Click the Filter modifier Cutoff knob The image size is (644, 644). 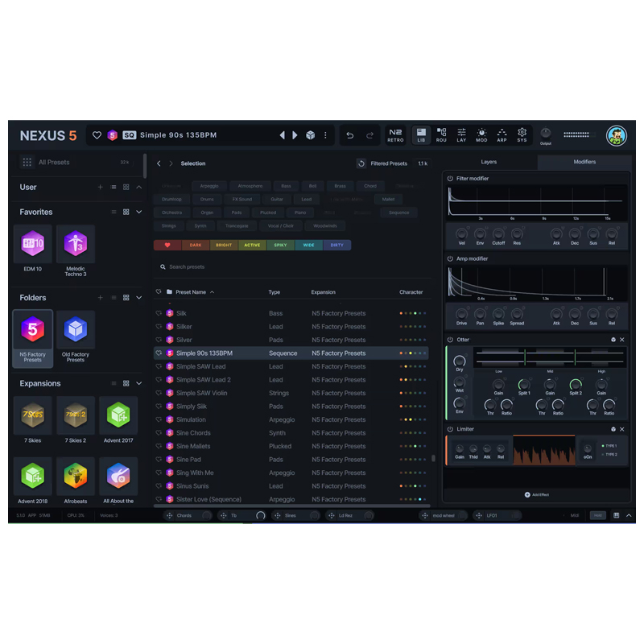click(x=498, y=234)
